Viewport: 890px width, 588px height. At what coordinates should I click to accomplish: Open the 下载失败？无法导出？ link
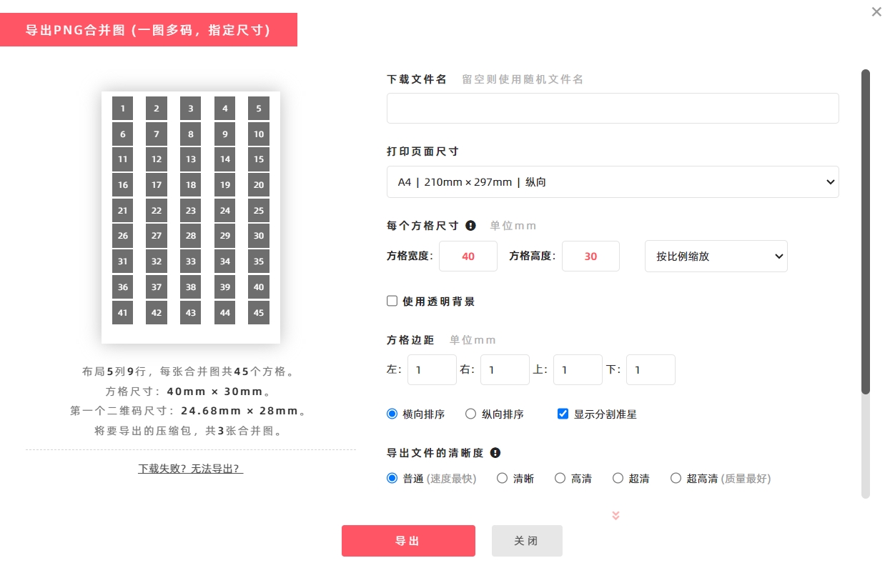(x=191, y=469)
